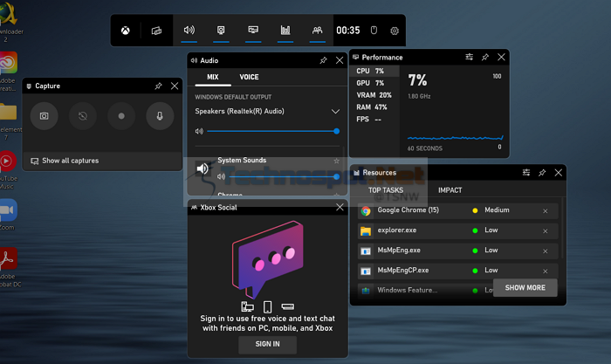The height and width of the screenshot is (364, 611).
Task: End the MsMpEngCP.exe task with its X
Action: 546,271
